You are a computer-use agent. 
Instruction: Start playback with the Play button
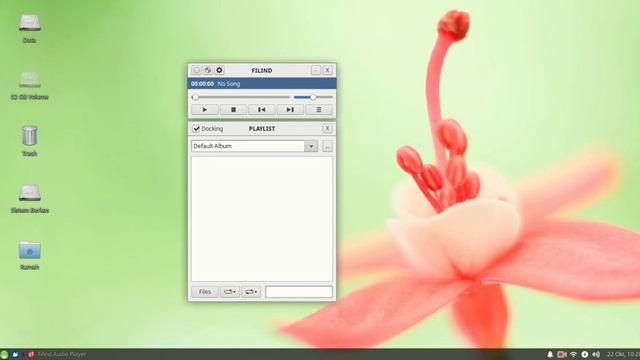click(x=205, y=110)
